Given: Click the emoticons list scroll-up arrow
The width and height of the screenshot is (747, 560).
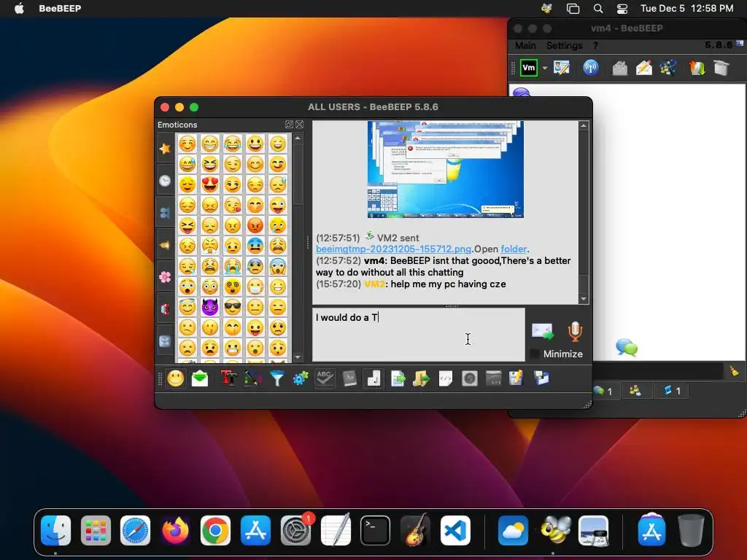Looking at the screenshot, I should tap(298, 138).
